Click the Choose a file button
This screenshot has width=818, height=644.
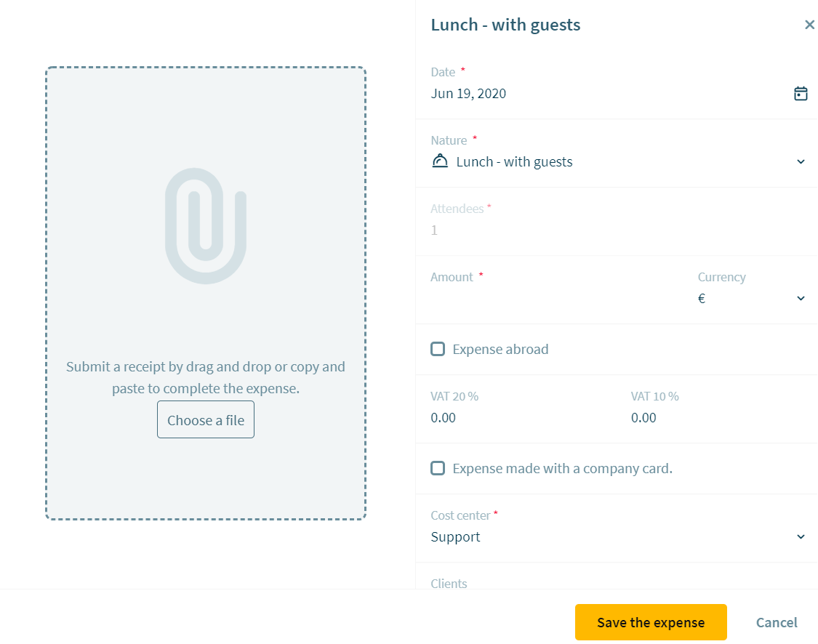click(206, 420)
